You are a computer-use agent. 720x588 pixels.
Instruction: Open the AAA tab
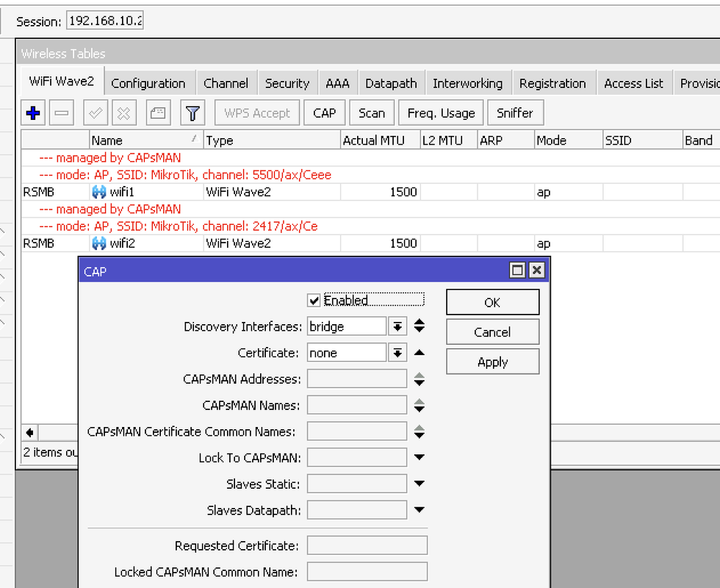[337, 83]
